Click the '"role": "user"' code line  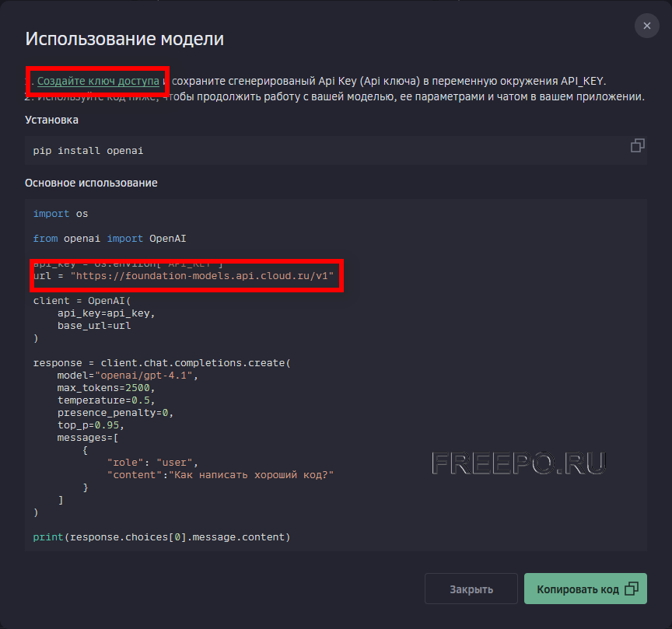tap(152, 463)
